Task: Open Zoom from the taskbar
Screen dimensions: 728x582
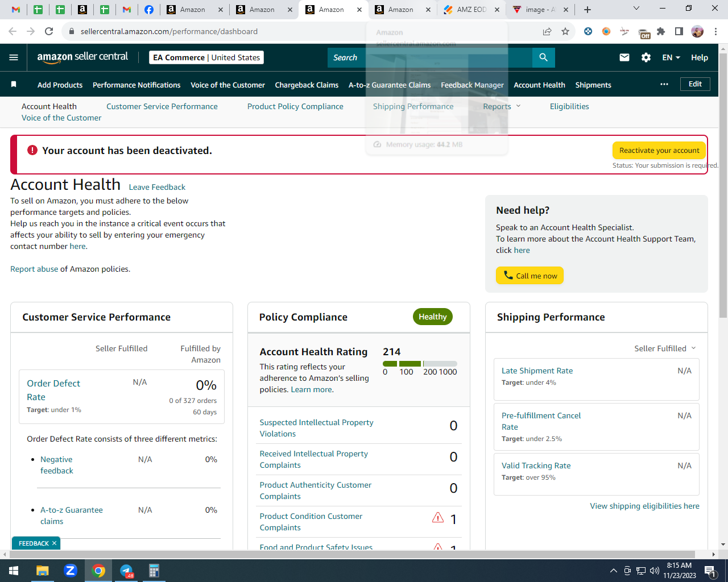Action: [x=71, y=571]
